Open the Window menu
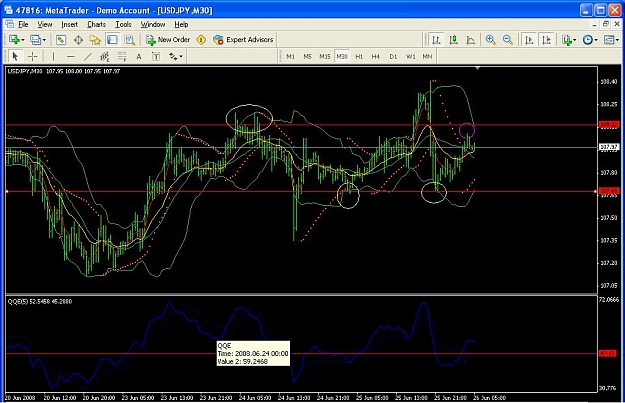Viewport: 625px width, 403px height. point(153,25)
